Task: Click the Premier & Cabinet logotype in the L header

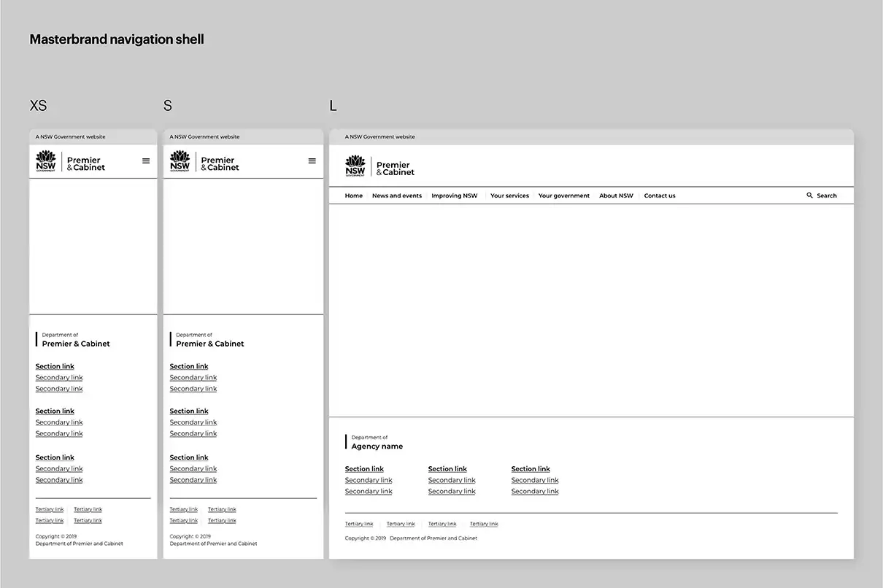Action: pyautogui.click(x=394, y=166)
